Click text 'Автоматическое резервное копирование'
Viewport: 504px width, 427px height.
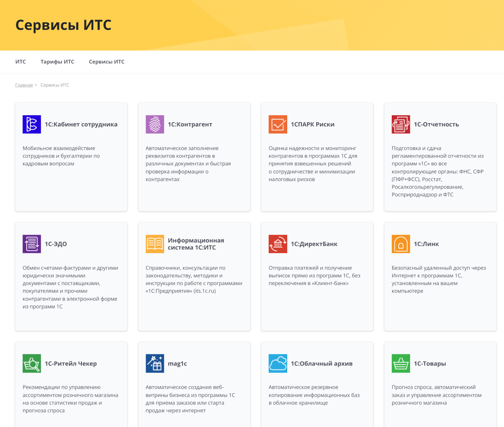coord(314,395)
